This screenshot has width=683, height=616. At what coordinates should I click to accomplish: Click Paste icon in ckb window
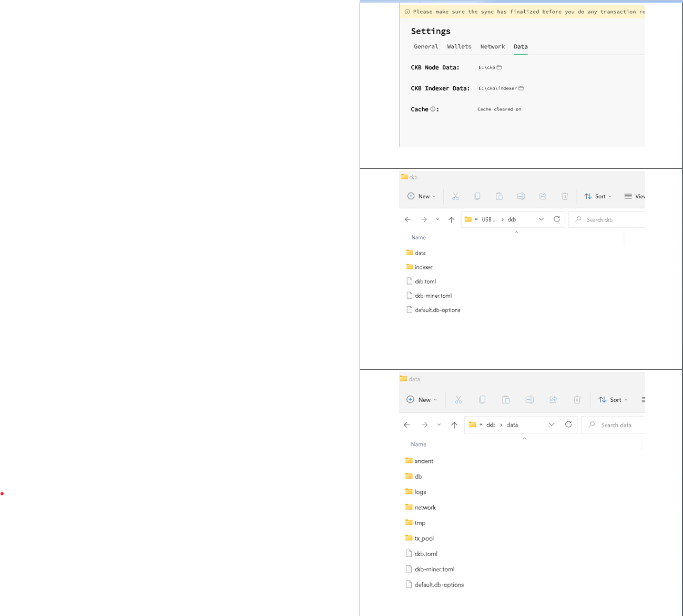(499, 196)
